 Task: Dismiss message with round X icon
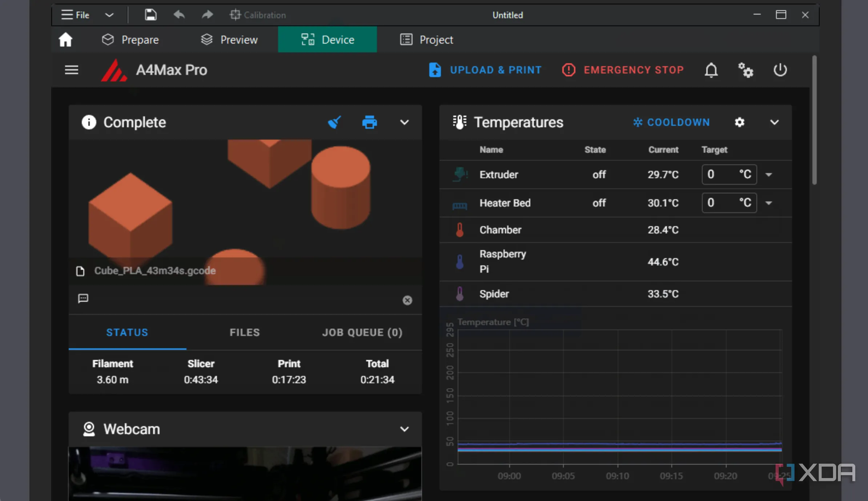[407, 300]
